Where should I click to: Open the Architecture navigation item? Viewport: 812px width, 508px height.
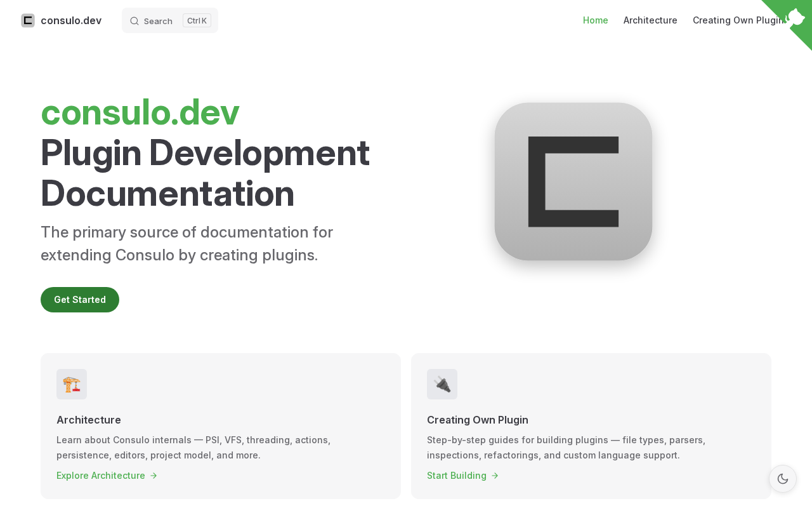point(650,20)
